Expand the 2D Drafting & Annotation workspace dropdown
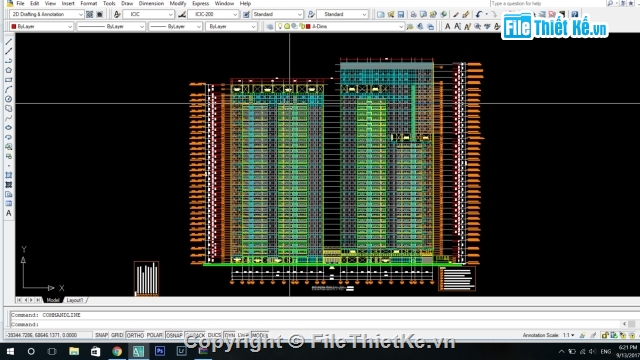640x360 pixels. (x=47, y=14)
